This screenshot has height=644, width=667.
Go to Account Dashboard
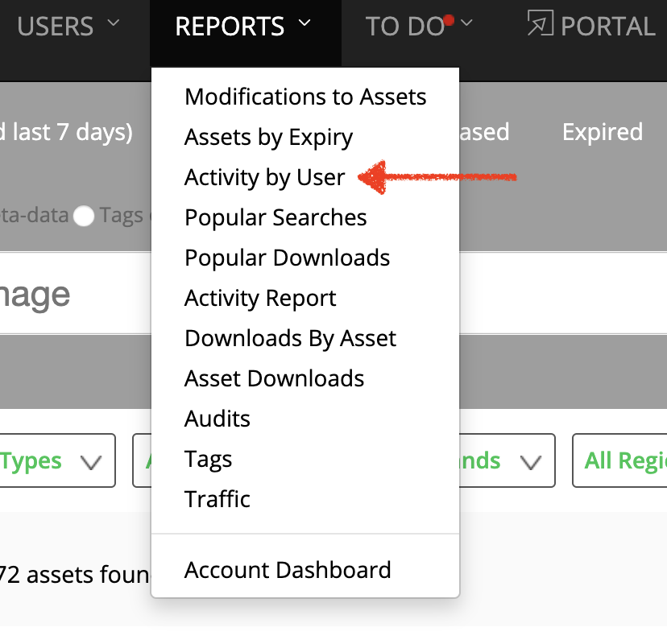[x=288, y=571]
